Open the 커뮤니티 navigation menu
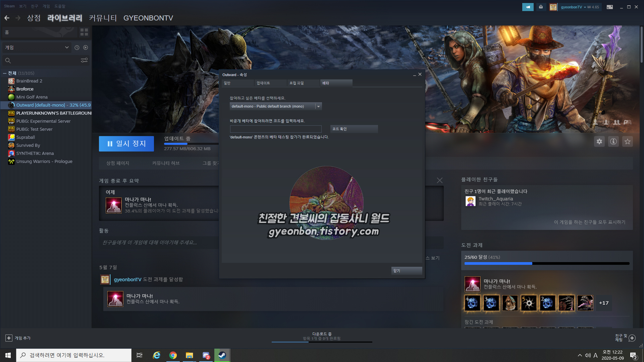The image size is (644, 362). click(x=103, y=18)
